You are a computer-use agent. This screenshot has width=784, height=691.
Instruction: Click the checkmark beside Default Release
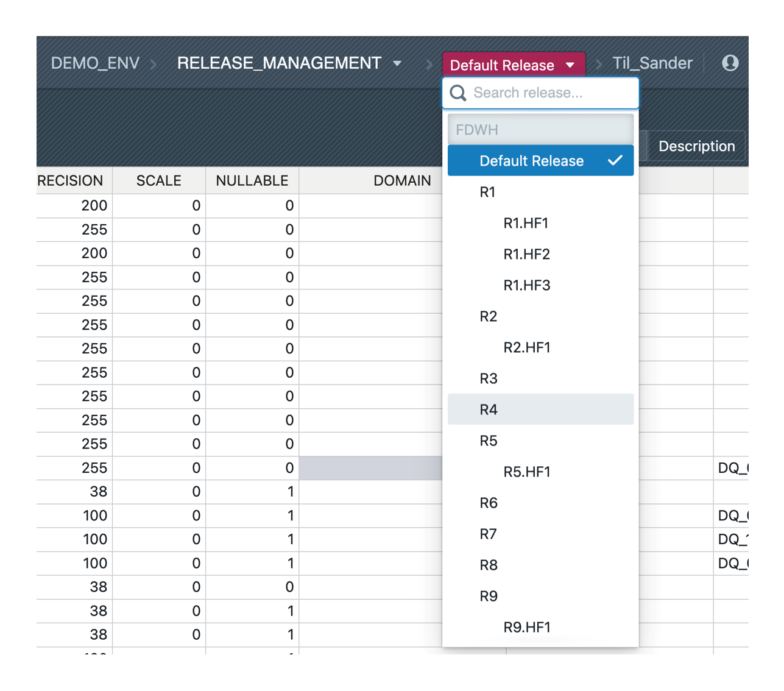tap(615, 160)
